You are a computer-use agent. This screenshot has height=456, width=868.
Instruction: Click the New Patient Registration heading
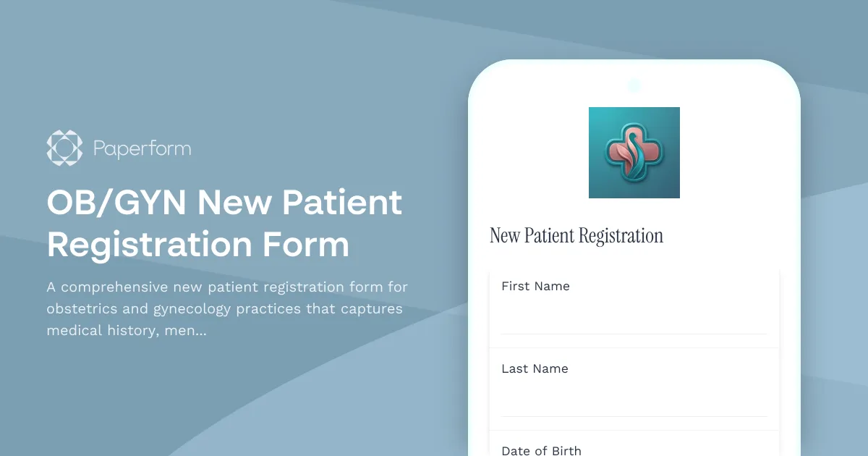pyautogui.click(x=576, y=235)
